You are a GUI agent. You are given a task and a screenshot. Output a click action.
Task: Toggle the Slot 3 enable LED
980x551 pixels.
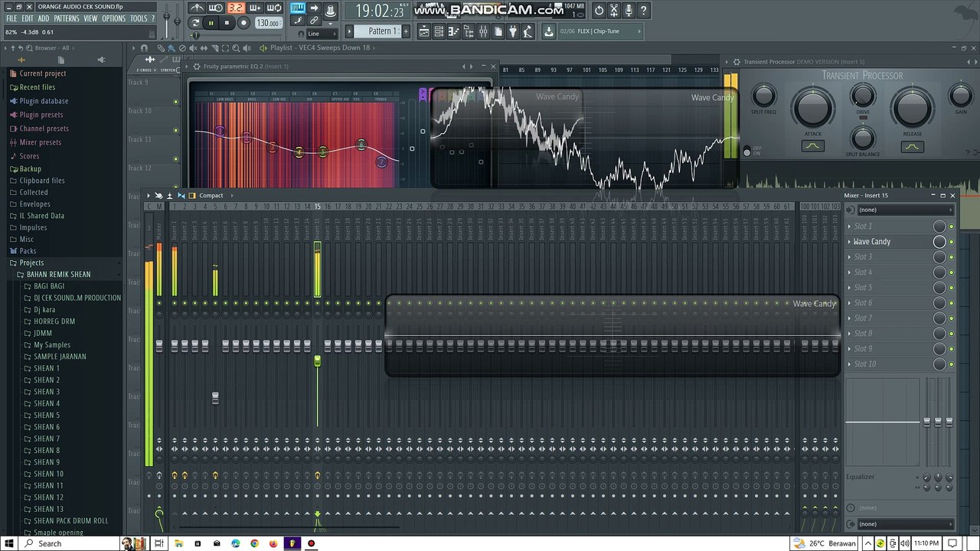tap(952, 257)
